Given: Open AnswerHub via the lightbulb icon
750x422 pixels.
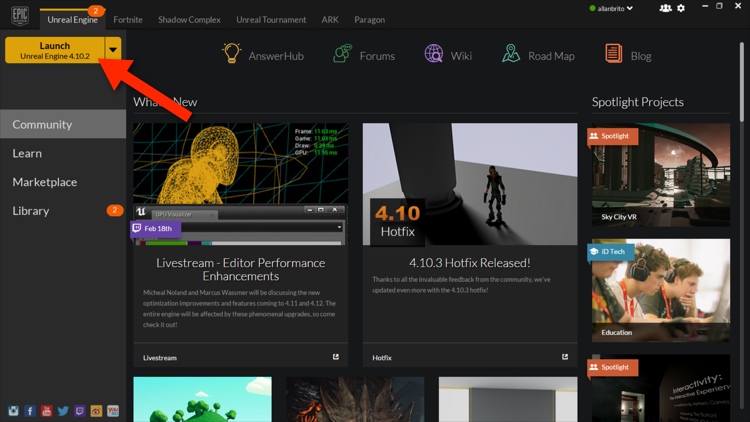Looking at the screenshot, I should [232, 53].
